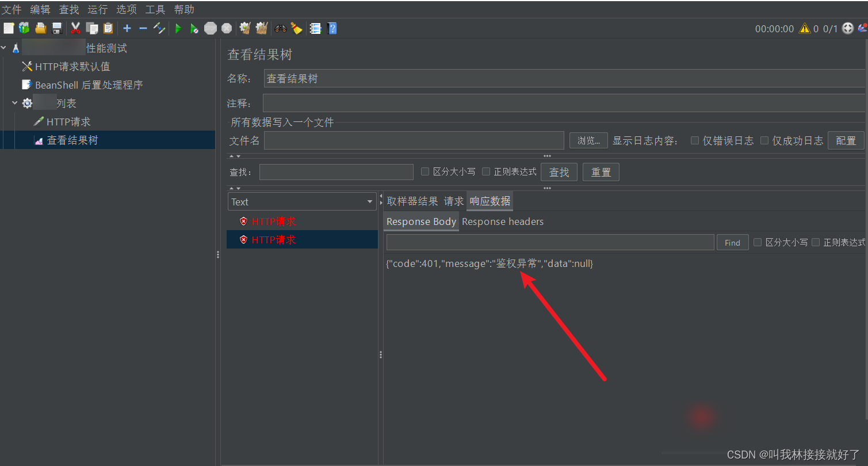Viewport: 868px width, 466px height.
Task: Click the Copy icon
Action: [92, 28]
